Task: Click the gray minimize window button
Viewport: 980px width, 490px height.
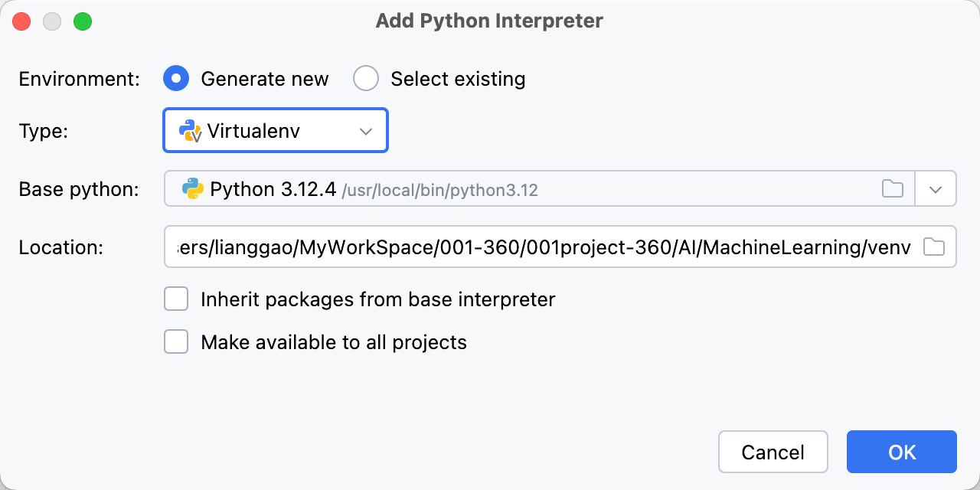Action: [x=52, y=21]
